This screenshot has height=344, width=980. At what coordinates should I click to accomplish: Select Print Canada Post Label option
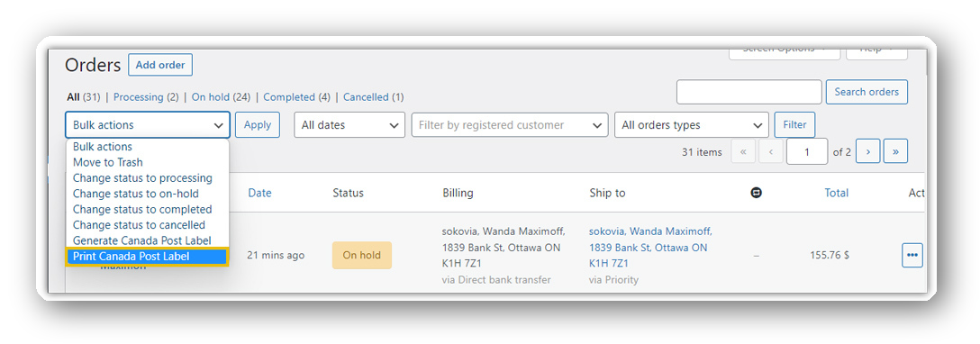click(148, 256)
